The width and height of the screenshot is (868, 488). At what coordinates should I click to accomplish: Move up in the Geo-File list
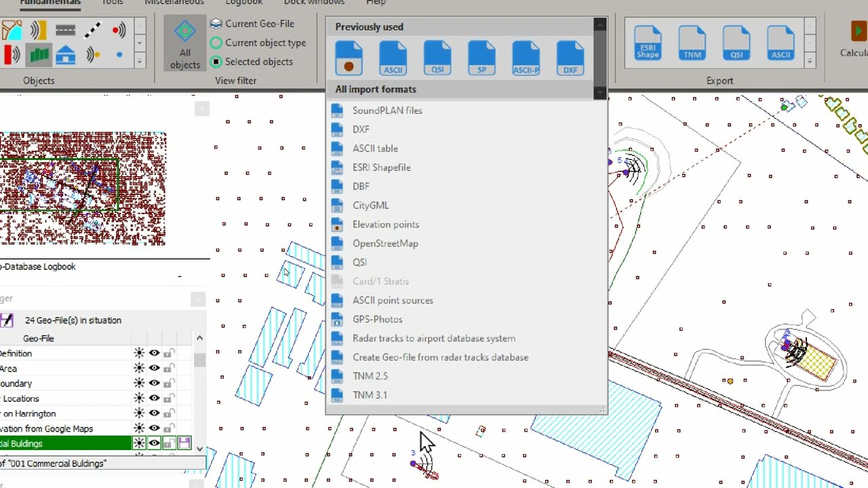point(199,338)
